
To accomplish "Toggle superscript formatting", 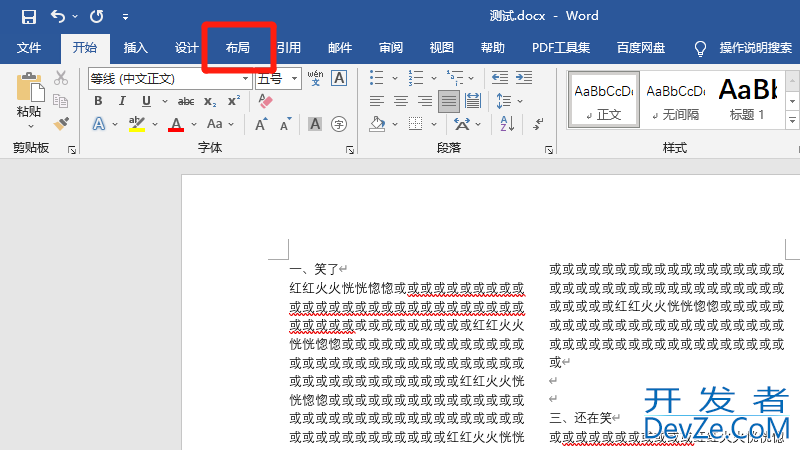I will point(234,101).
